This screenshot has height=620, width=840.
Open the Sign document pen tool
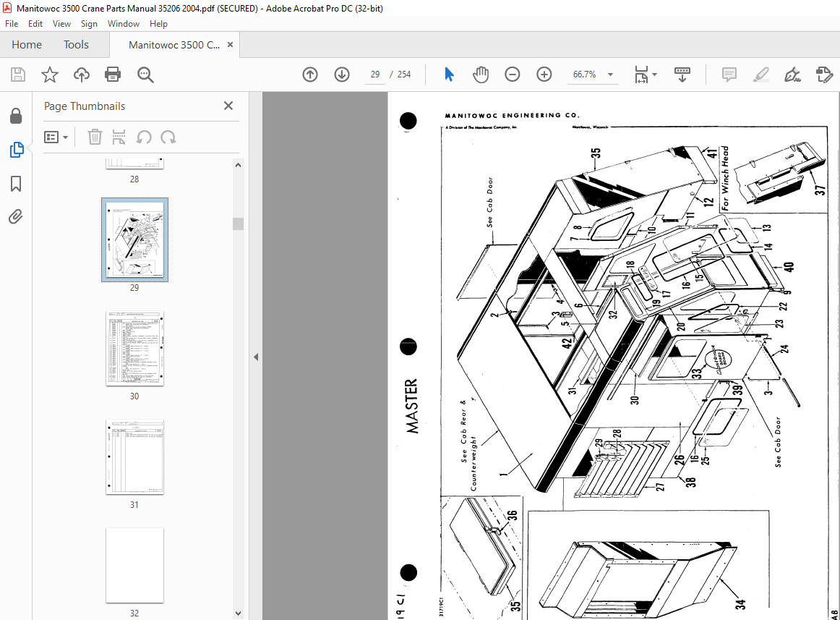pos(792,75)
